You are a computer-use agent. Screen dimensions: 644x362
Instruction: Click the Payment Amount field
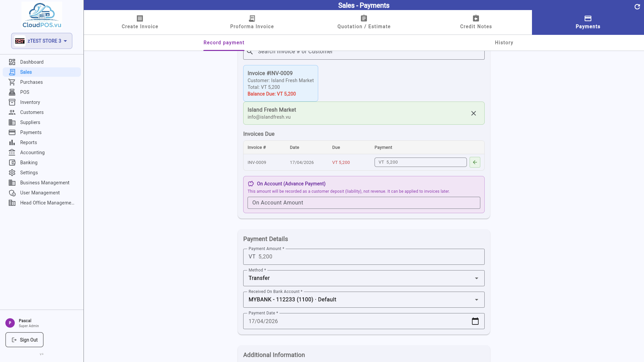pos(364,257)
